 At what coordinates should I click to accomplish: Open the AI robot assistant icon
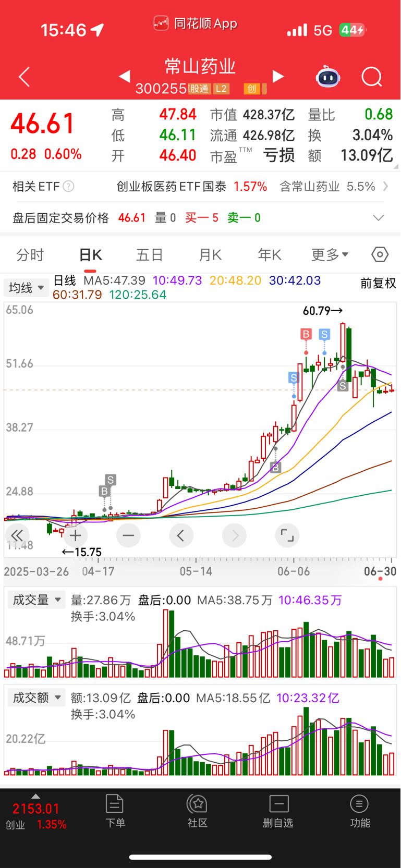pos(328,77)
